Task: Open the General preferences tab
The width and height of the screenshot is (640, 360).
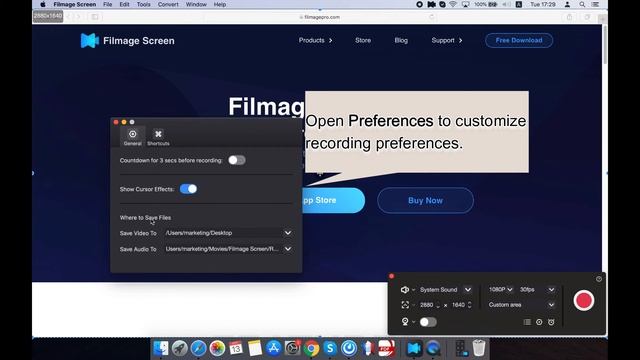Action: coord(133,137)
